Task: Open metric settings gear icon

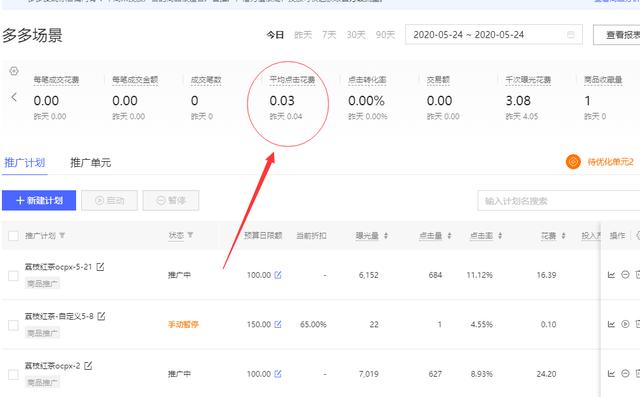Action: tap(14, 71)
